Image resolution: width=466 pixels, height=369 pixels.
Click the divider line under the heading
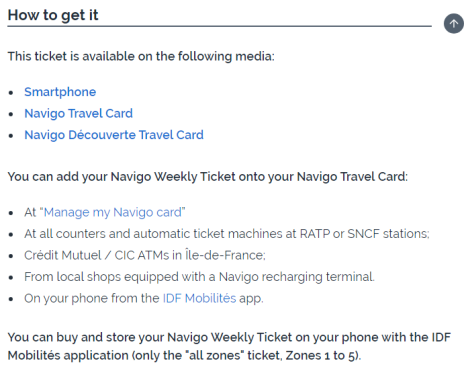tap(219, 26)
